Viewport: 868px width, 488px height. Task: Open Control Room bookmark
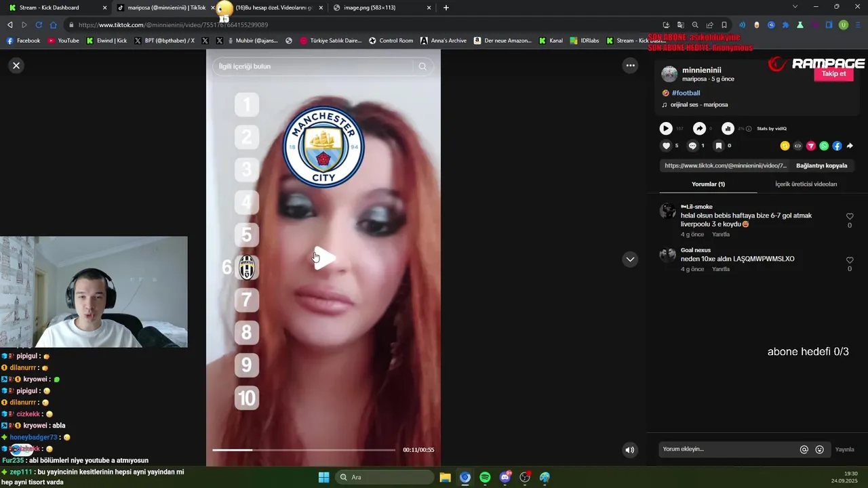coord(391,41)
